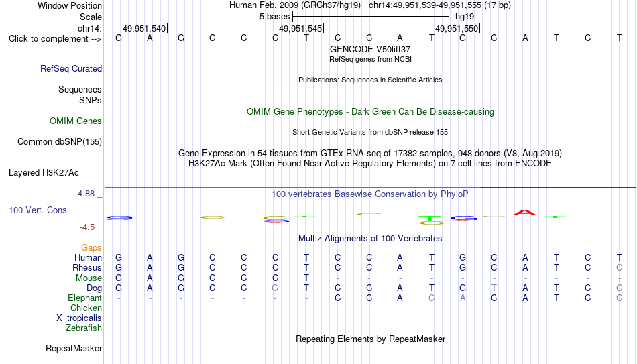Open the 100 Vert. Cons track label
The image size is (637, 364).
(x=38, y=210)
